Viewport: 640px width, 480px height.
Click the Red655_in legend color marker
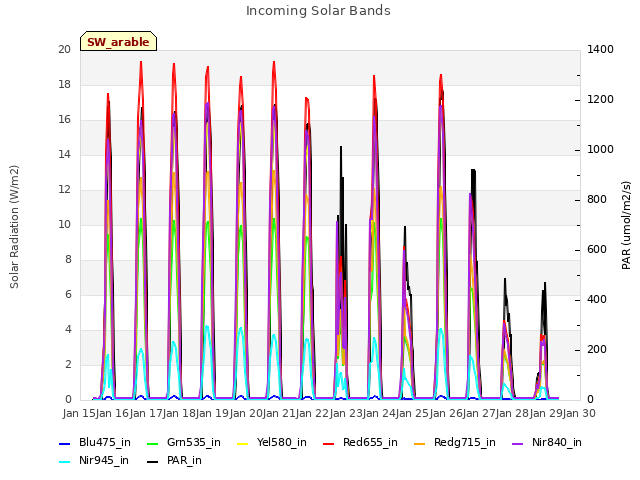329,444
